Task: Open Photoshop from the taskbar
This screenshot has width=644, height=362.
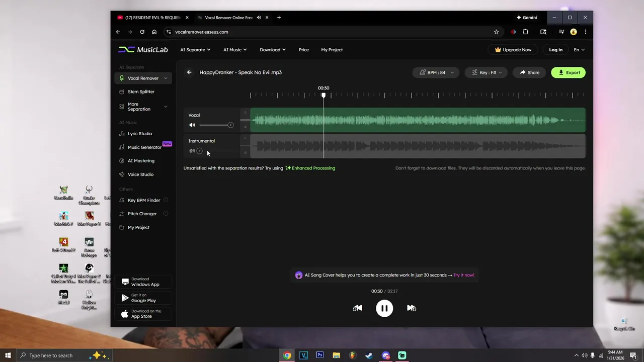Action: pos(319,355)
